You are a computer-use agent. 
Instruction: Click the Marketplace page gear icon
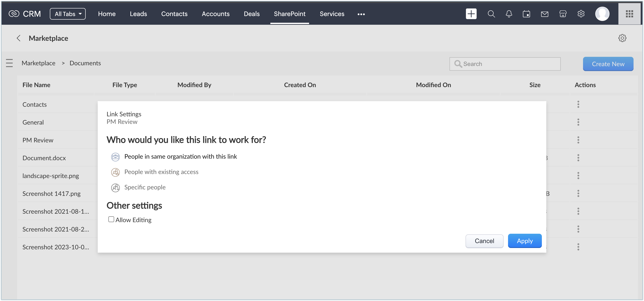coord(622,38)
